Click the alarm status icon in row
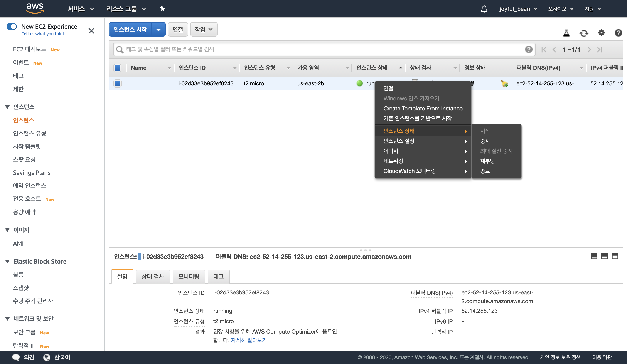The image size is (627, 364). (504, 83)
